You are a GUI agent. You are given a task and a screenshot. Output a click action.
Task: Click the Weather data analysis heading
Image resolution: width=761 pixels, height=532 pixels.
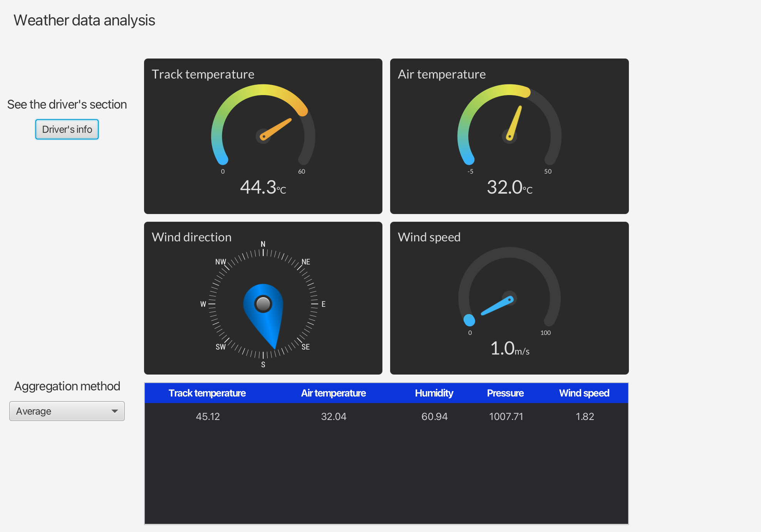84,20
